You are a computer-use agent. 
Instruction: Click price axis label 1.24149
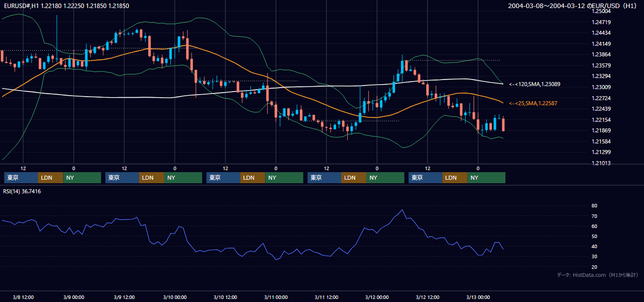point(602,44)
